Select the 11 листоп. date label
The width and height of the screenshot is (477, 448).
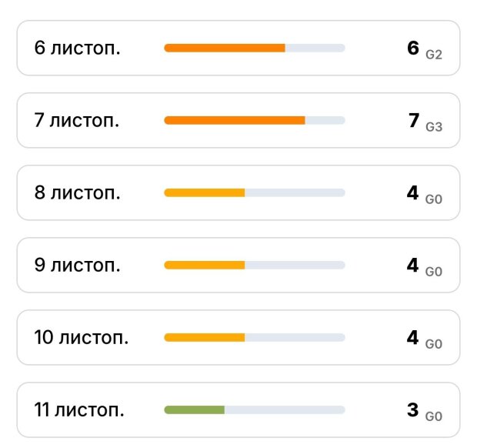coord(79,410)
